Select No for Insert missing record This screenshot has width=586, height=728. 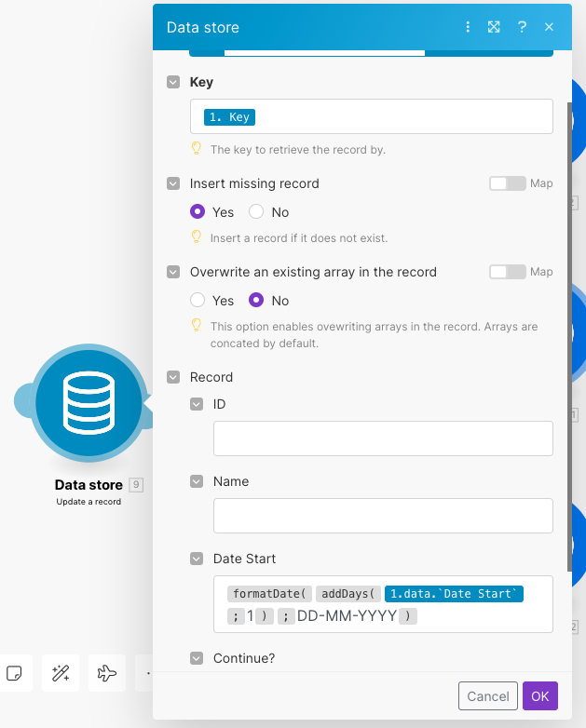(256, 211)
